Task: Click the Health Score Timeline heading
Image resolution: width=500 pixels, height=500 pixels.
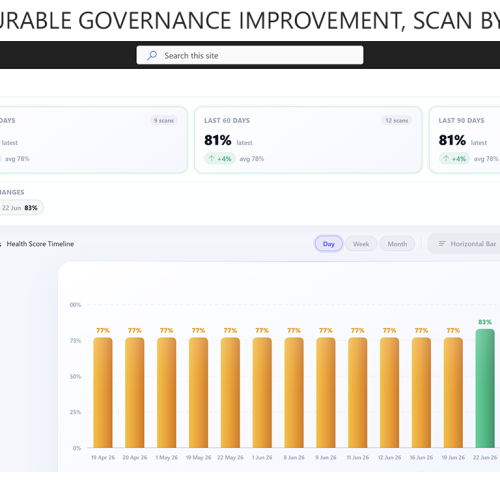Action: [40, 244]
